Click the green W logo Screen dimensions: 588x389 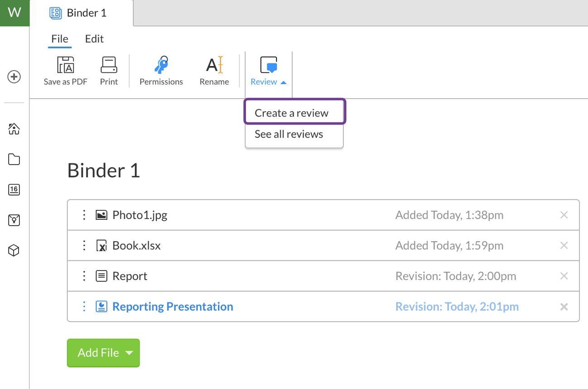click(x=14, y=13)
